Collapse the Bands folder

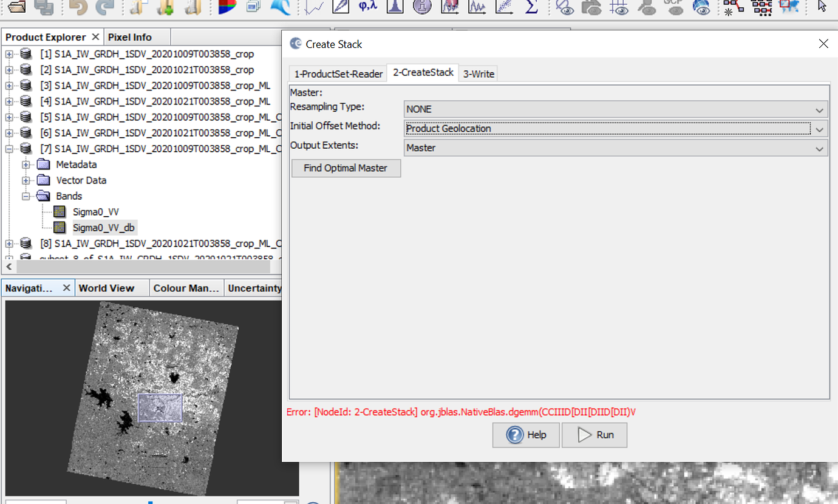(26, 196)
